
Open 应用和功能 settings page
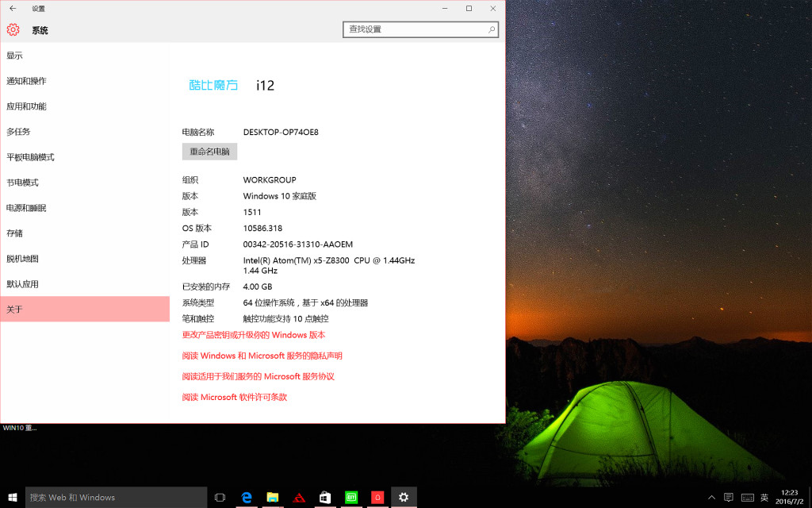pyautogui.click(x=85, y=106)
